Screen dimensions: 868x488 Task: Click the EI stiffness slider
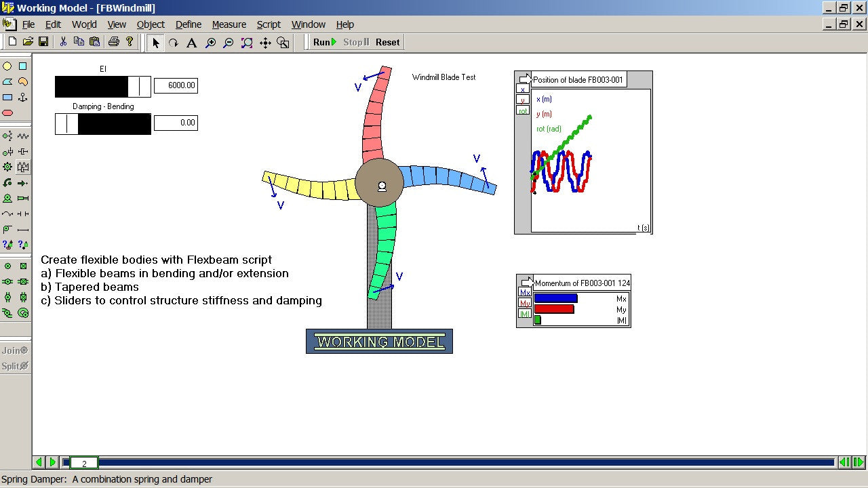click(103, 87)
